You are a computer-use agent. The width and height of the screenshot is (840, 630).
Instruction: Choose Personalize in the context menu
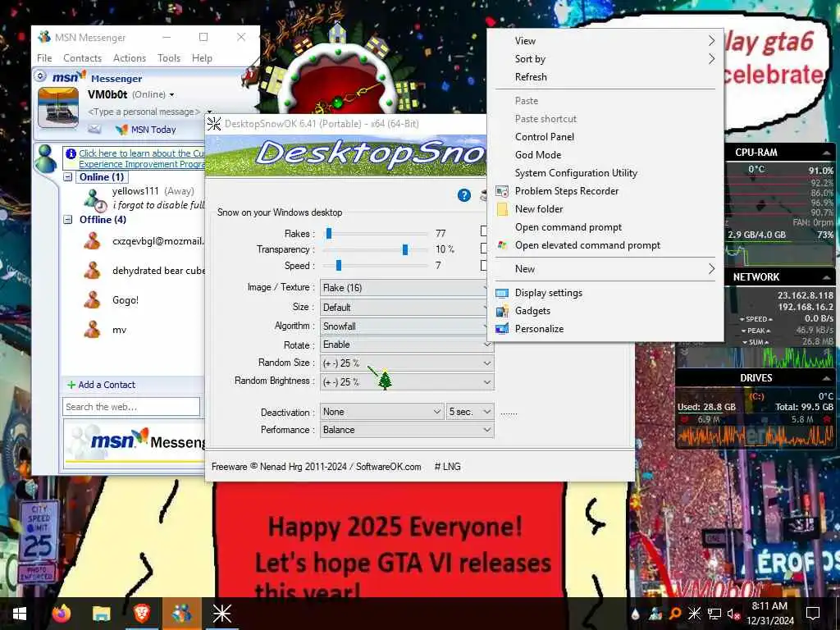[x=605, y=329]
